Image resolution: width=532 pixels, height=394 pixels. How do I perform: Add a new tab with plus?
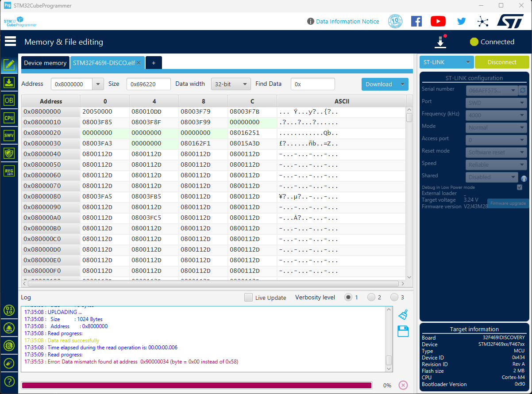point(154,63)
